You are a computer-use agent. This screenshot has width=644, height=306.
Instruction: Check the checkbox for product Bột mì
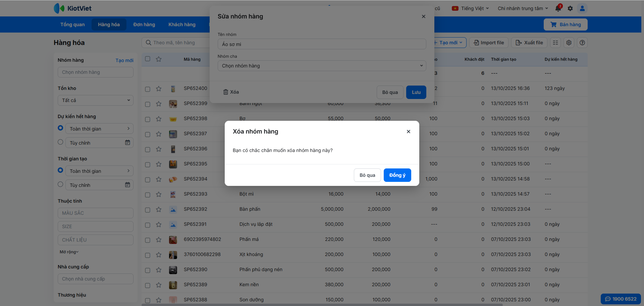point(148,195)
